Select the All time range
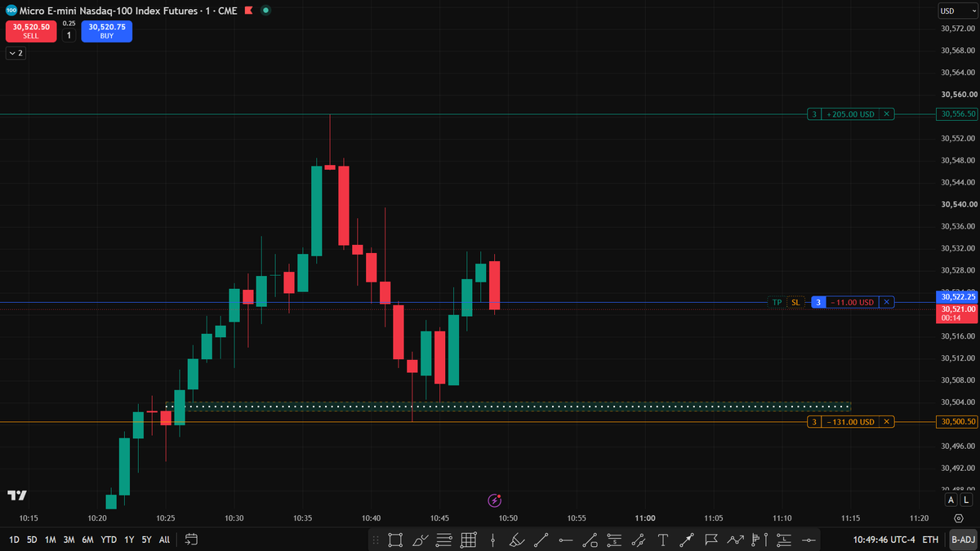Image resolution: width=980 pixels, height=551 pixels. (164, 540)
